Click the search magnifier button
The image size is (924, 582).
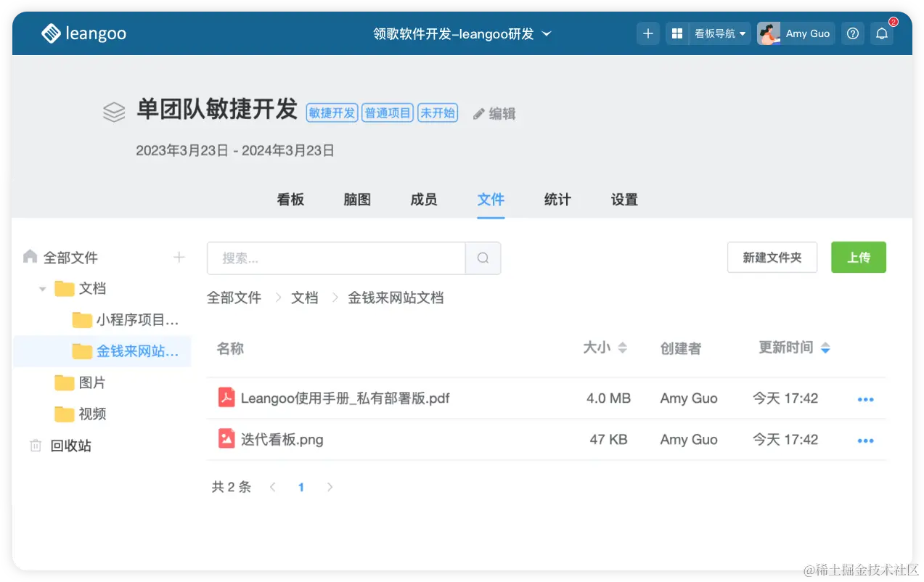(x=483, y=258)
